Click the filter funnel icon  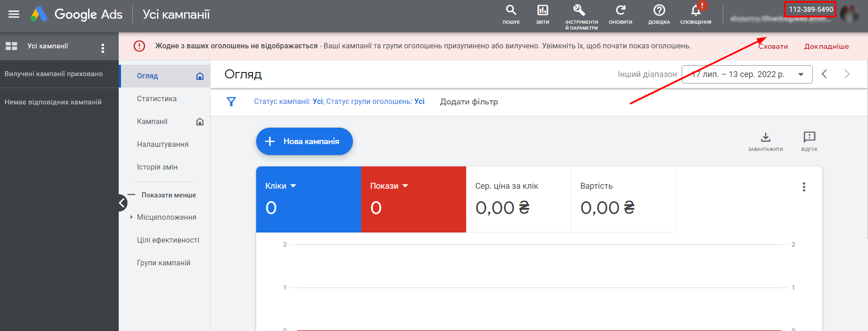231,102
